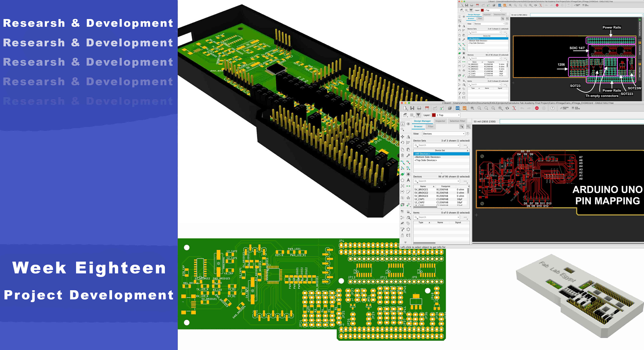
Task: Select the Delete trash tool in larger window
Action: point(403,155)
